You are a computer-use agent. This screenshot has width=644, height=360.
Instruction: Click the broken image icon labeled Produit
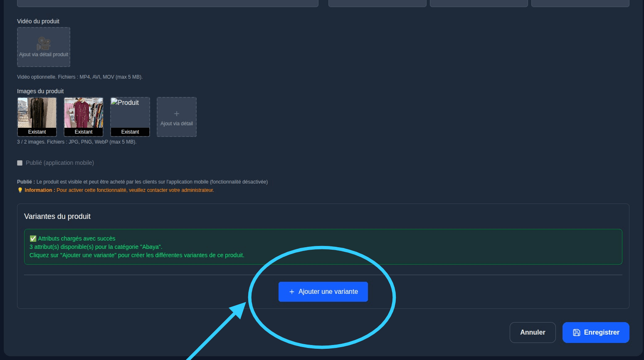pyautogui.click(x=114, y=102)
